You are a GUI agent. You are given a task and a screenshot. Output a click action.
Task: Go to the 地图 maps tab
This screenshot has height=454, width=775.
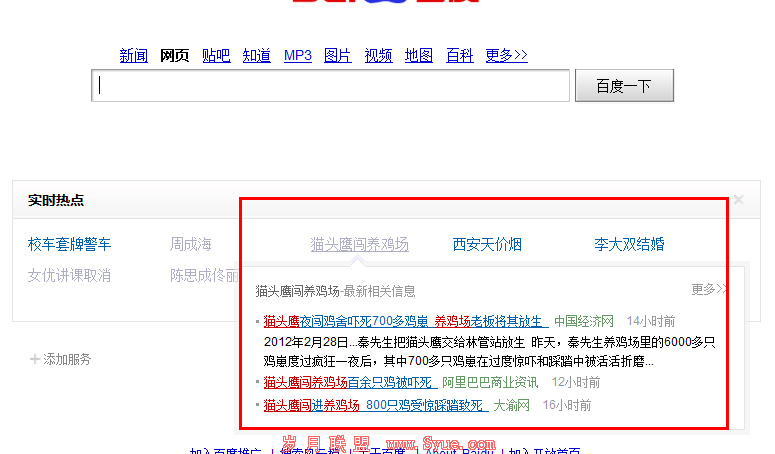coord(419,56)
